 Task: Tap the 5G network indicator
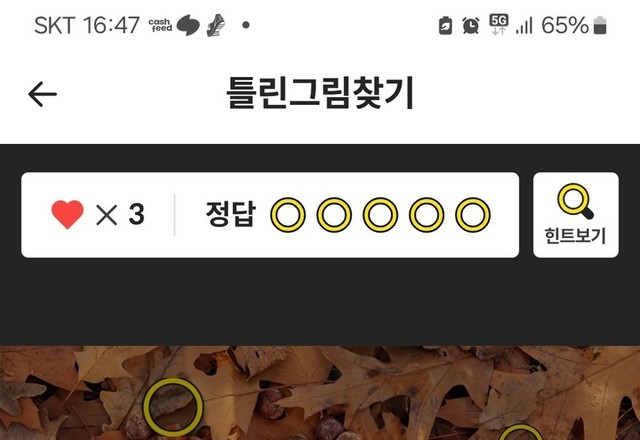point(499,24)
